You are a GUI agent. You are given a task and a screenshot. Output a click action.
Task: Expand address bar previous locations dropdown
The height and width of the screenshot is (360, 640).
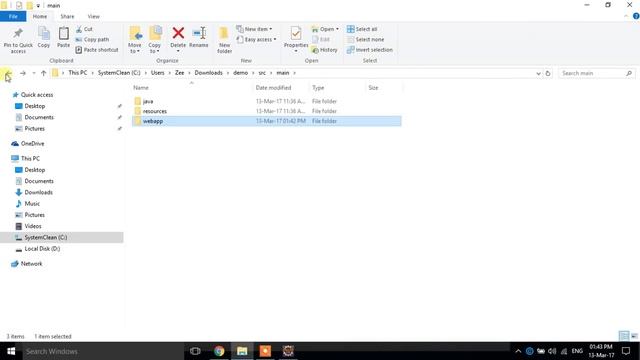(538, 73)
